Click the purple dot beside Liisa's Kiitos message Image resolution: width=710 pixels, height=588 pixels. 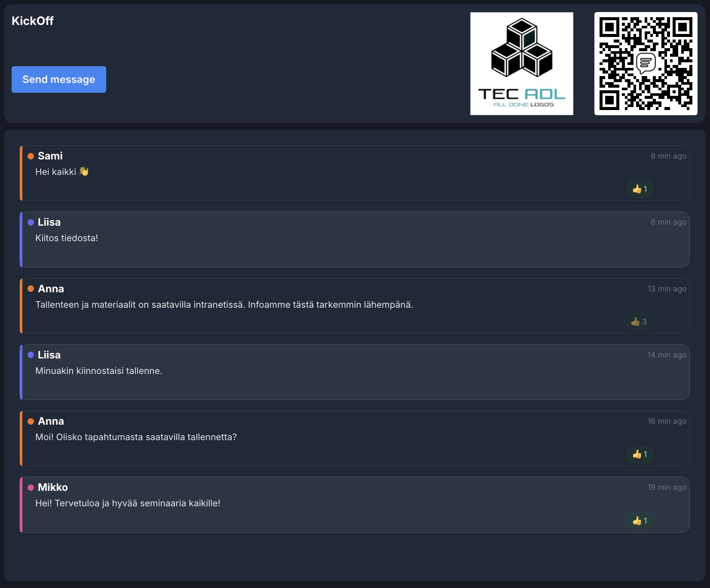31,222
